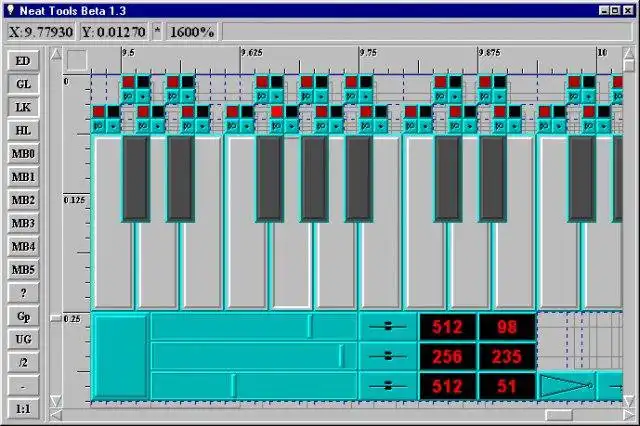Click the 9.5 ruler marker

click(x=128, y=53)
